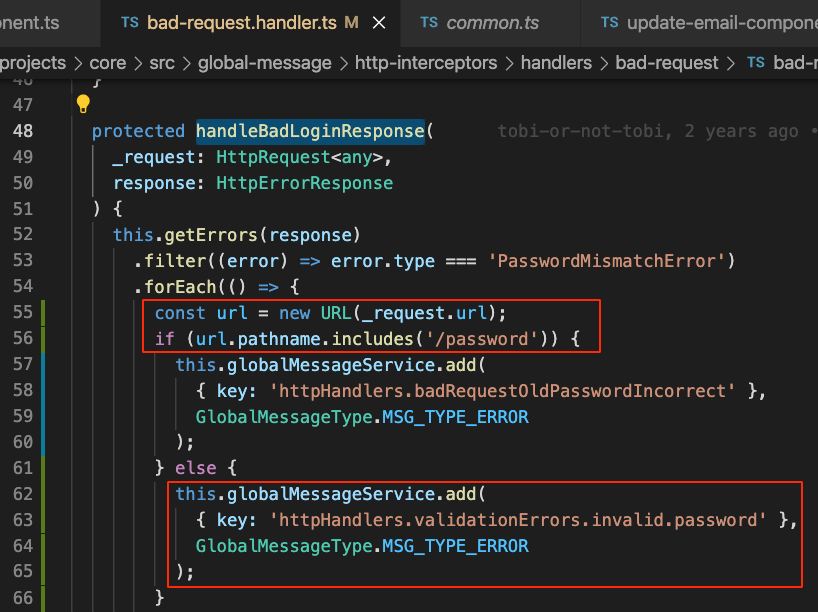Select the "core" breadcrumb item
This screenshot has height=612, width=818.
tap(108, 62)
